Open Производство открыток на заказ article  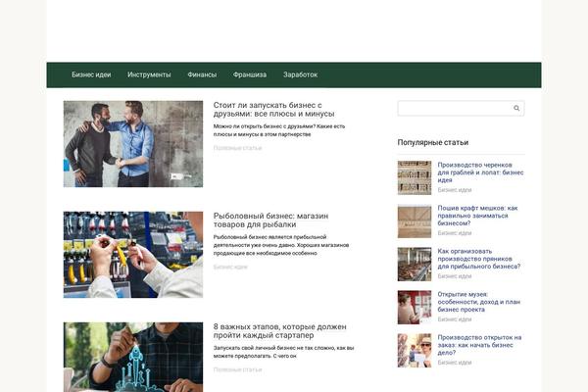click(479, 345)
